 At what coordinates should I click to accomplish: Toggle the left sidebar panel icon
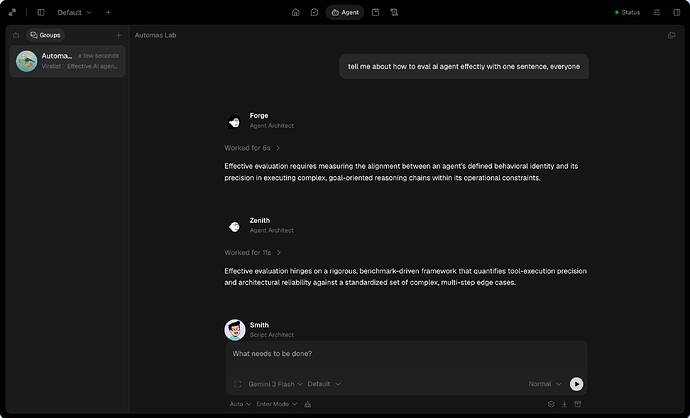(x=41, y=12)
